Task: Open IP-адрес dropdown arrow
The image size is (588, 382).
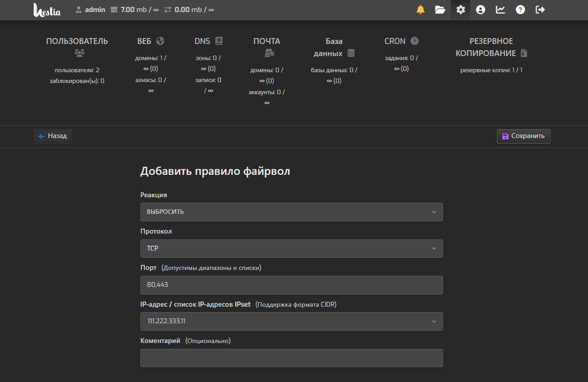Action: tap(434, 321)
